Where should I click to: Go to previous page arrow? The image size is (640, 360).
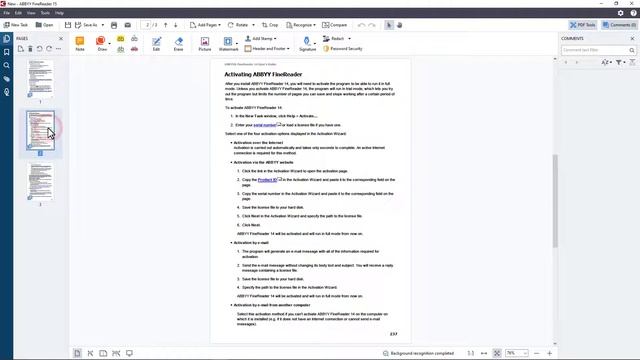click(x=165, y=25)
